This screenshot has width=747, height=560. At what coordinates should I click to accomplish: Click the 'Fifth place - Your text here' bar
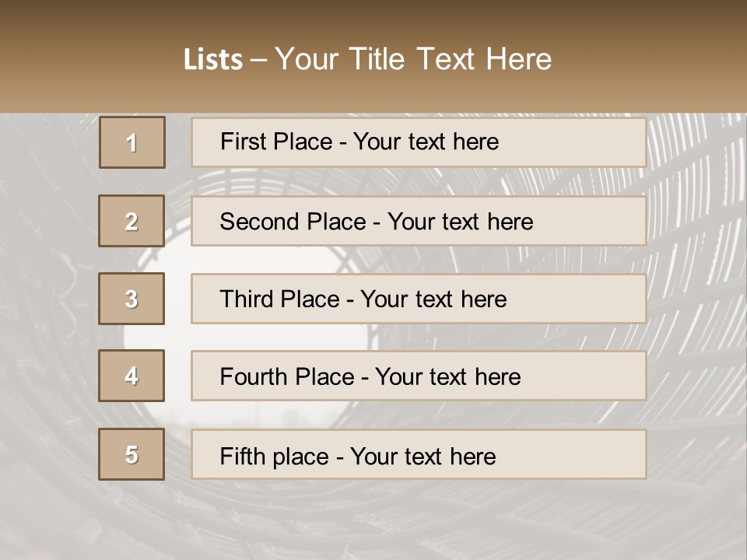tap(419, 453)
